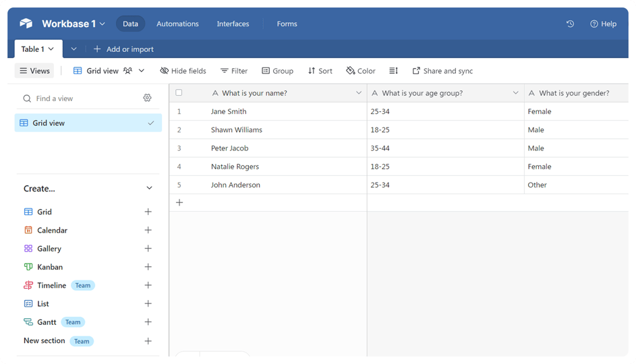Click the row height icon
The image size is (636, 364).
pyautogui.click(x=394, y=71)
